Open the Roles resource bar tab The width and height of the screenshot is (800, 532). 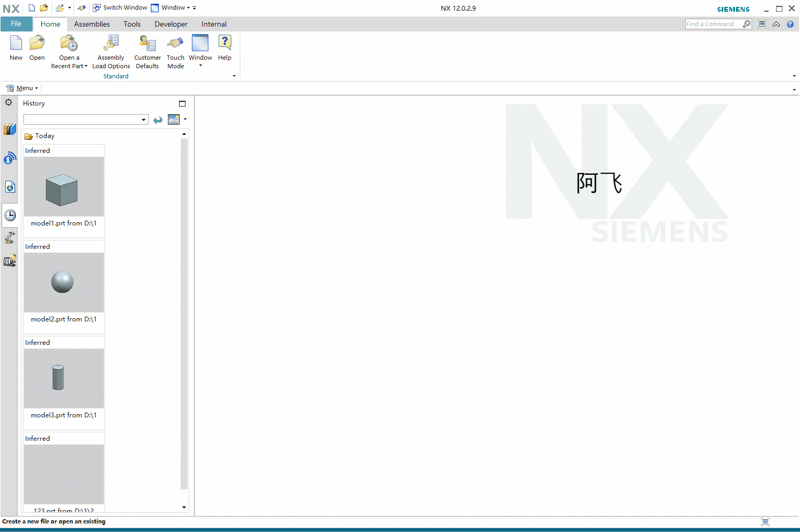coord(10,261)
